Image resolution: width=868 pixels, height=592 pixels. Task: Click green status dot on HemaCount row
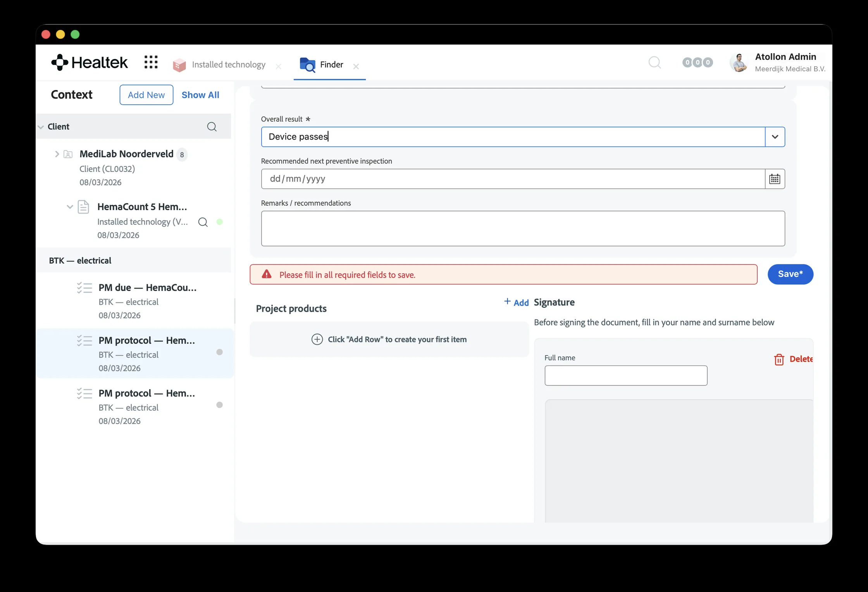point(220,222)
